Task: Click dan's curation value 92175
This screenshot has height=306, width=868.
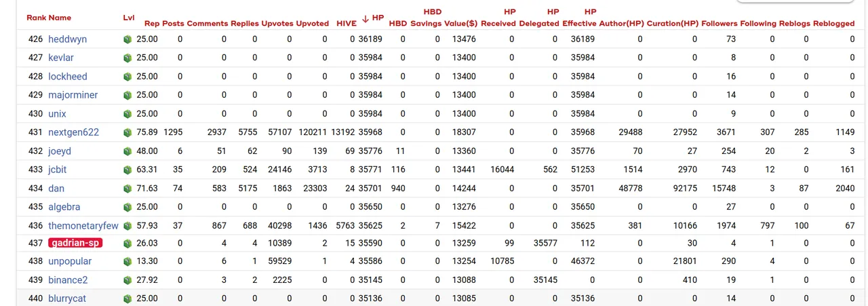Action: click(684, 189)
